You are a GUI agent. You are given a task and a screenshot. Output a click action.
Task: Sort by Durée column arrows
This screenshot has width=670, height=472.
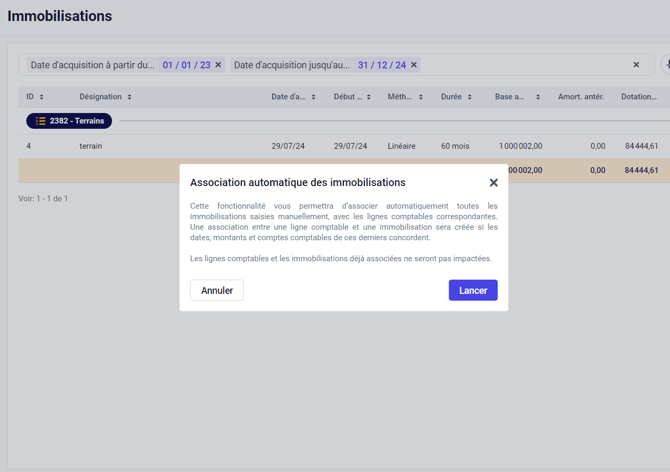[x=469, y=97]
